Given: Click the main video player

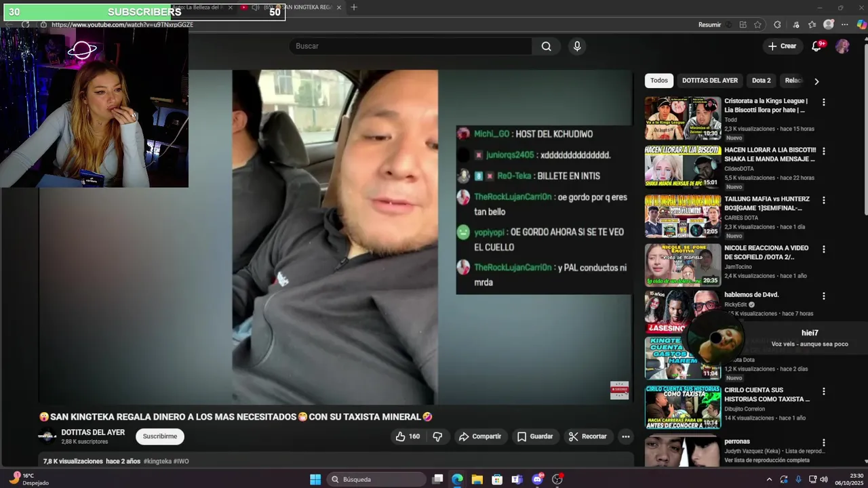Looking at the screenshot, I should click(336, 237).
